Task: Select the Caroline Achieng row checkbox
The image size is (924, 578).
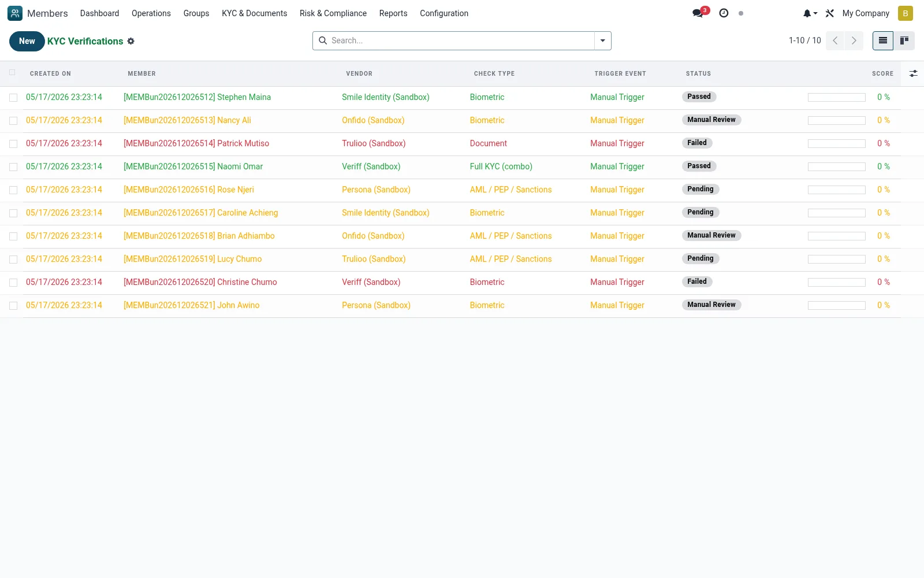Action: pyautogui.click(x=13, y=213)
